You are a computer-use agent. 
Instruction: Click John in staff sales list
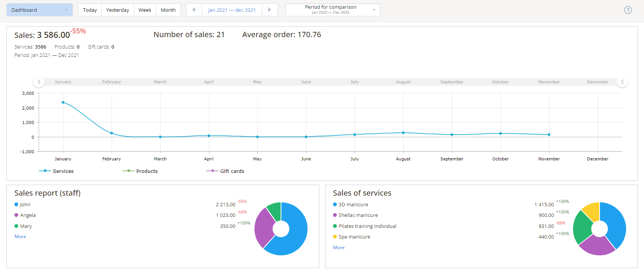point(25,204)
